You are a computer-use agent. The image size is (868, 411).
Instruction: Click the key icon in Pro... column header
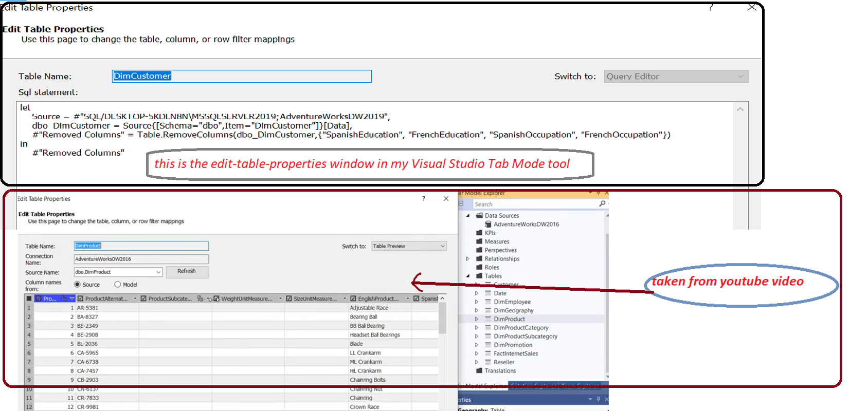point(64,298)
